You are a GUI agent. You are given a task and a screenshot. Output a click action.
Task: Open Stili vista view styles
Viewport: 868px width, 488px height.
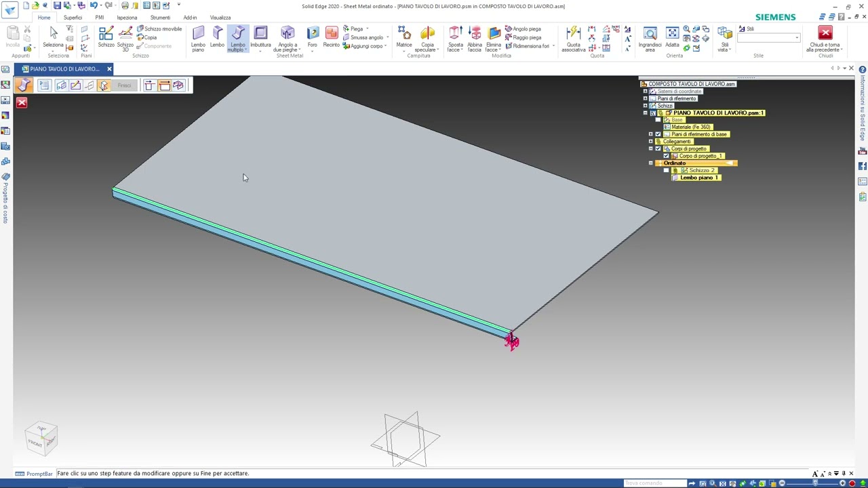pos(724,39)
